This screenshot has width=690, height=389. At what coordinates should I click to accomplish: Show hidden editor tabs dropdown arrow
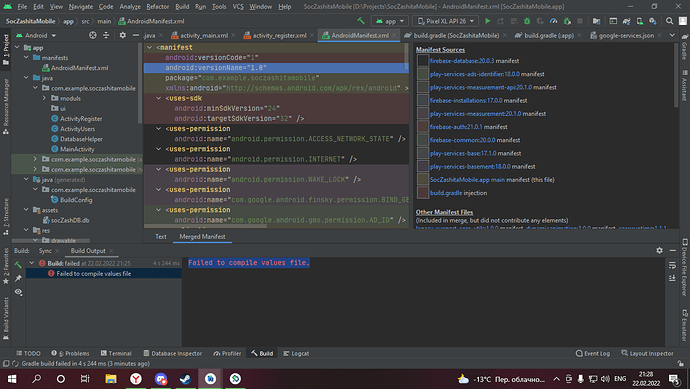click(672, 35)
